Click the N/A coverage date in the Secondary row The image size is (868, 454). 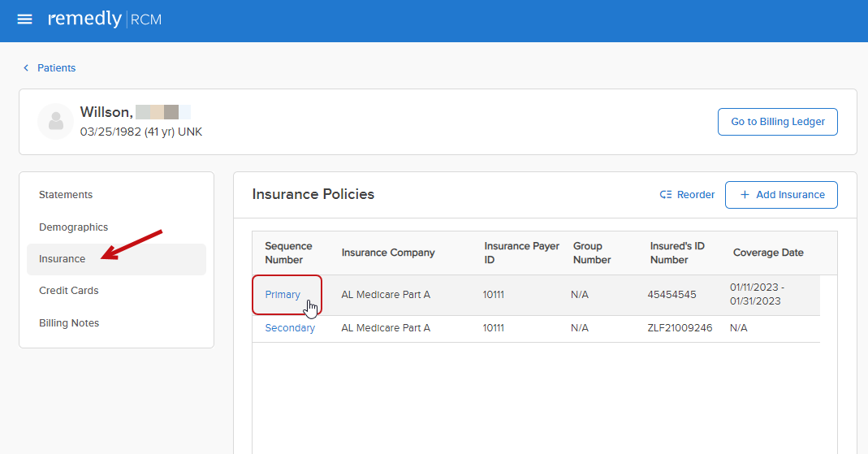(738, 328)
